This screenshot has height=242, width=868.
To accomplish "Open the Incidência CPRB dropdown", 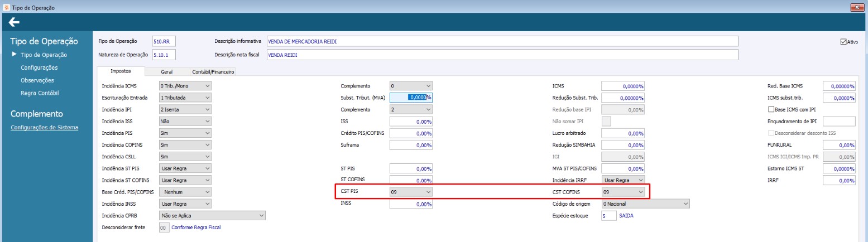I will [x=212, y=215].
